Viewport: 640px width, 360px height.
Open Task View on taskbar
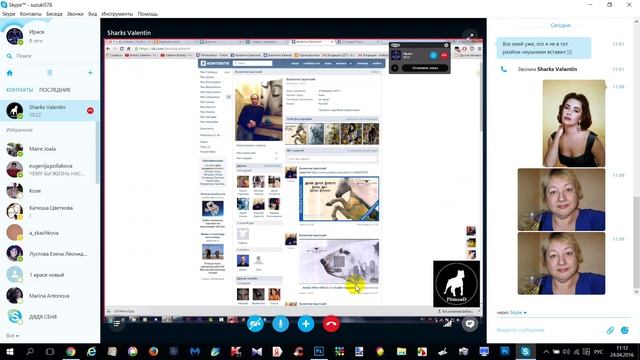(x=50, y=351)
